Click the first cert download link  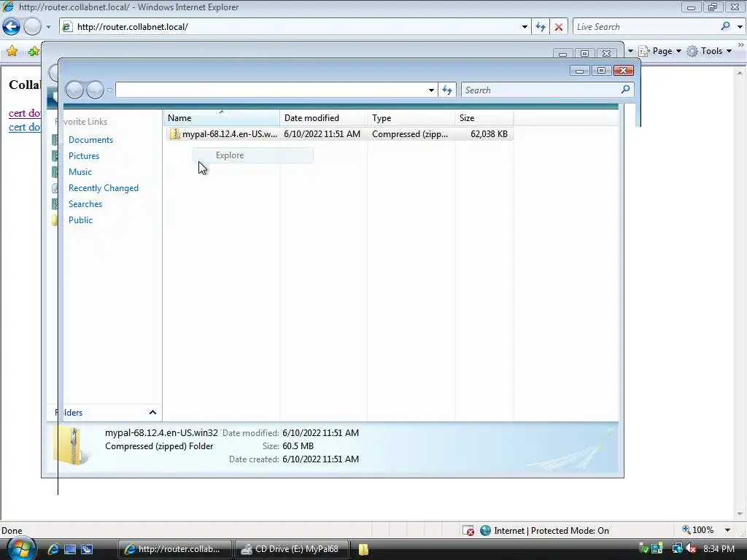(x=24, y=113)
